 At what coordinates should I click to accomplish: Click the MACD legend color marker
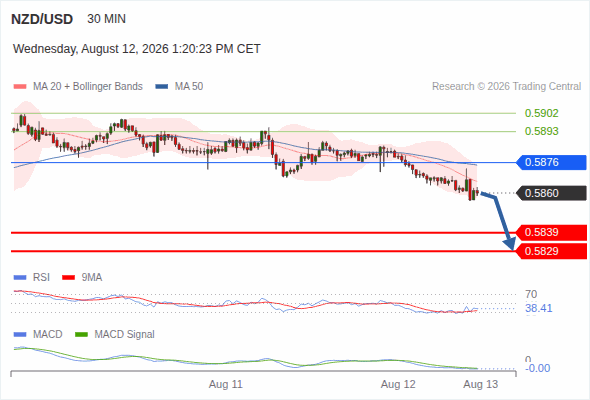pos(20,335)
